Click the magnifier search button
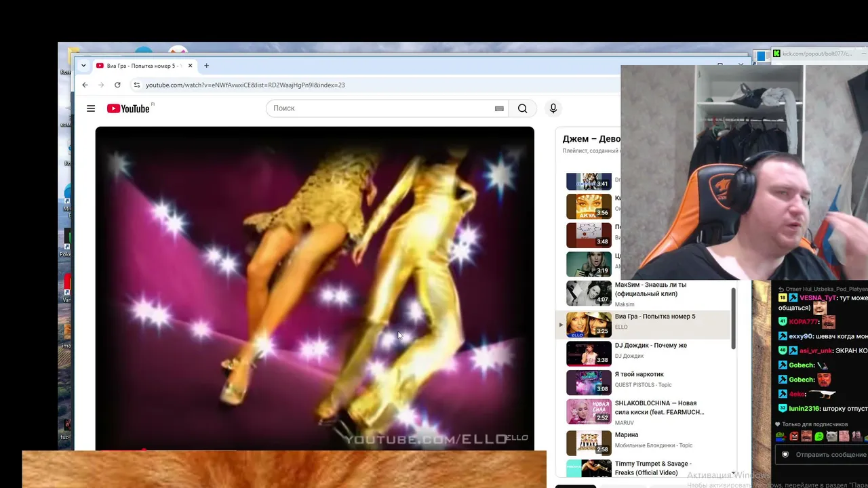Image resolution: width=868 pixels, height=488 pixels. 522,108
